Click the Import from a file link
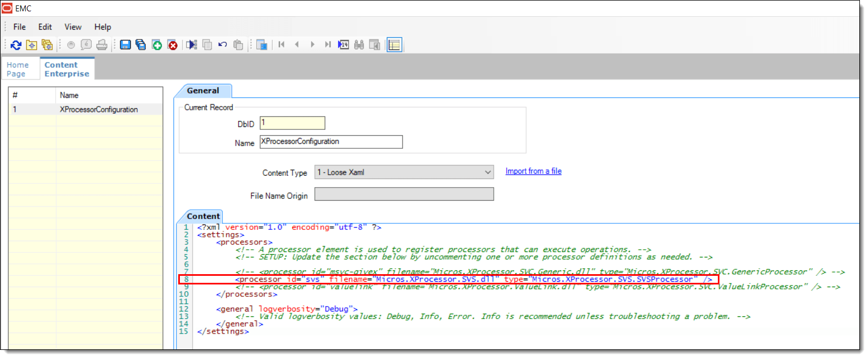The image size is (868, 358). pyautogui.click(x=534, y=171)
